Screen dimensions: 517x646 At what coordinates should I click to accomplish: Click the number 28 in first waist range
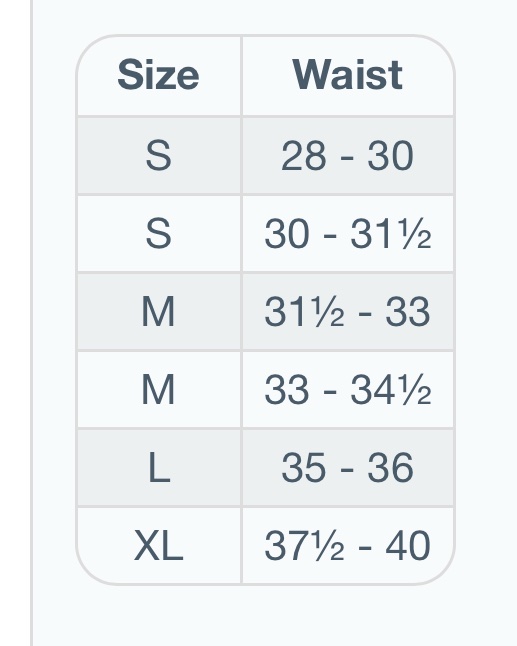point(304,155)
